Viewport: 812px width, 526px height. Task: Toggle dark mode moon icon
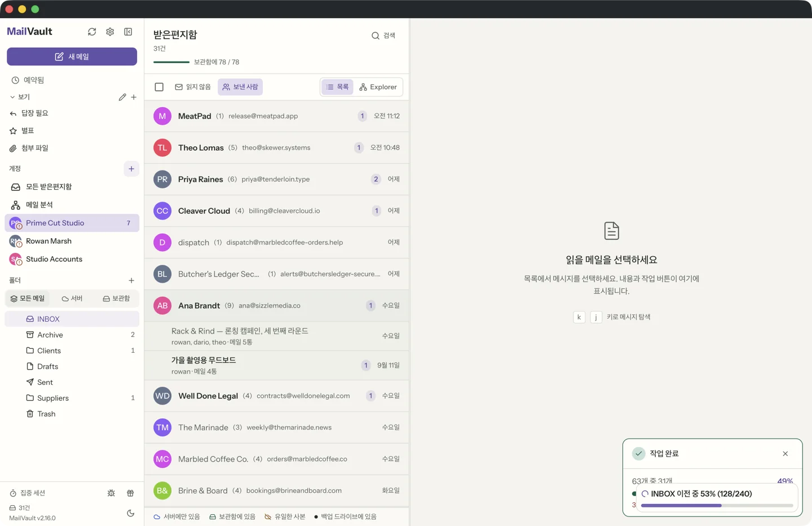[x=130, y=513]
